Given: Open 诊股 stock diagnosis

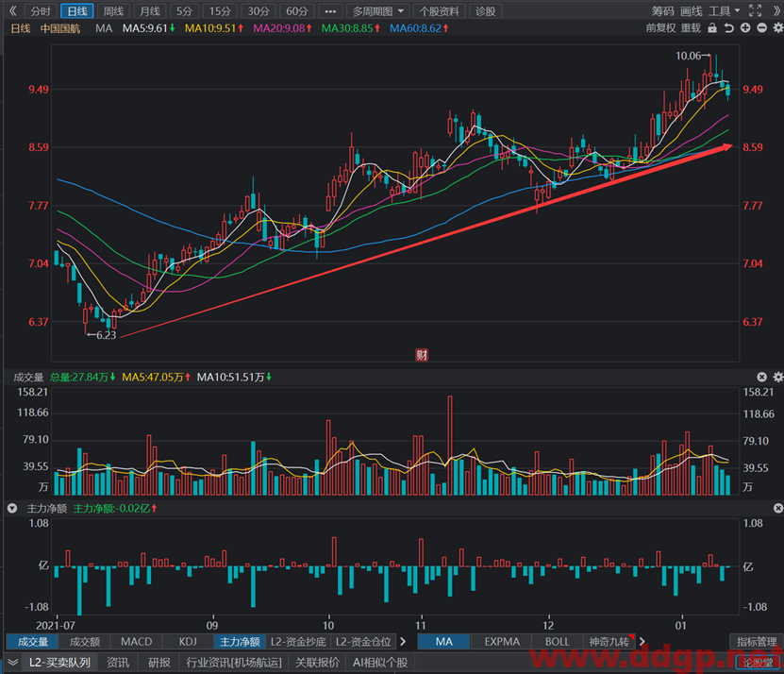Looking at the screenshot, I should (x=486, y=11).
